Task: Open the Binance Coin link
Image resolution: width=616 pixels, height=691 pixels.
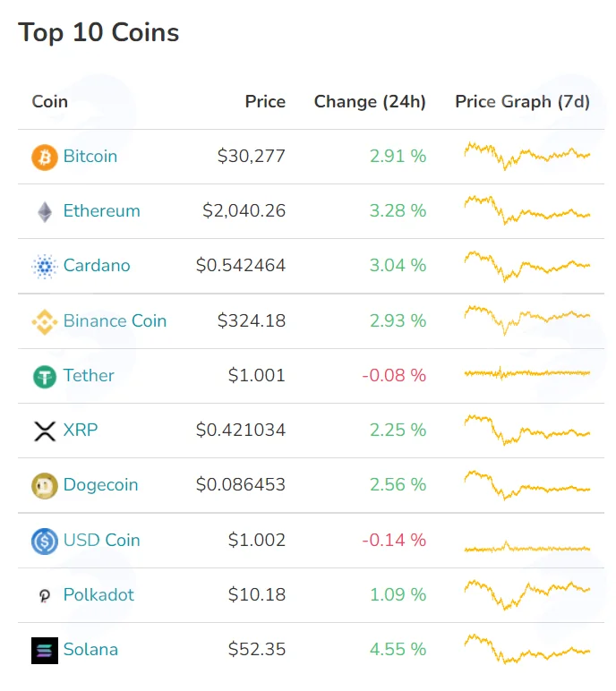Action: tap(115, 320)
